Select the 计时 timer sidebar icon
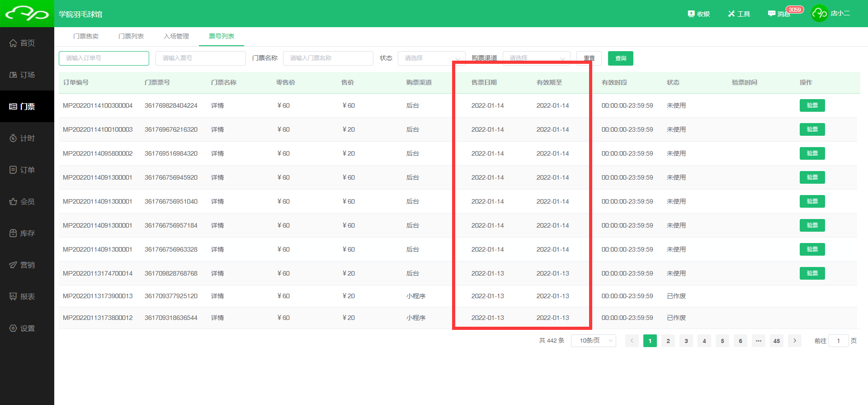 point(14,138)
